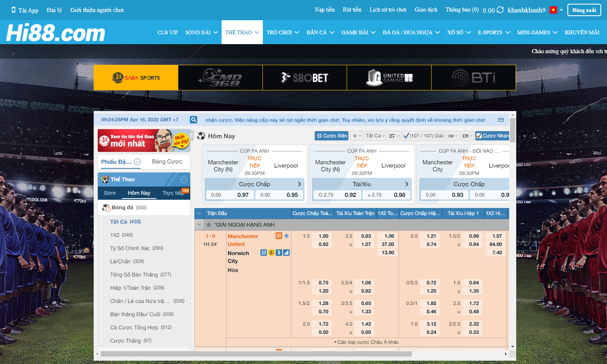Click the vertical scrollbar of sportsbook frame
This screenshot has height=364, width=607.
[x=513, y=130]
